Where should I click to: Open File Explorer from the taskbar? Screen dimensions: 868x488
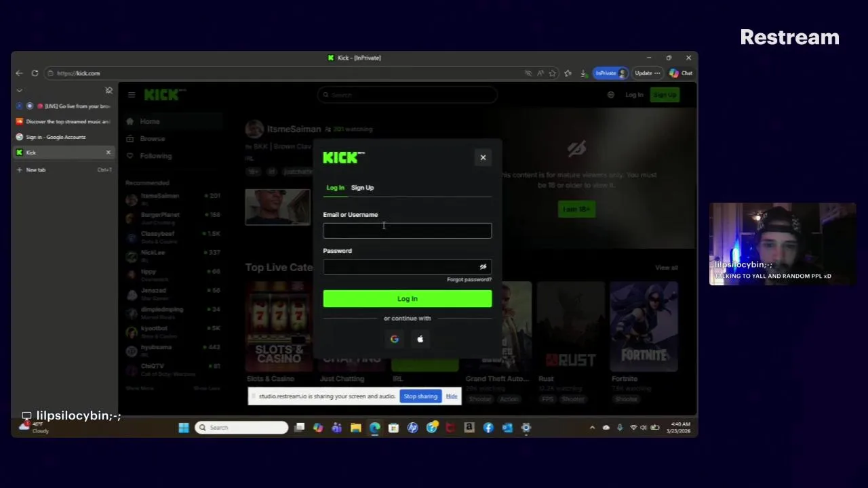click(x=355, y=428)
